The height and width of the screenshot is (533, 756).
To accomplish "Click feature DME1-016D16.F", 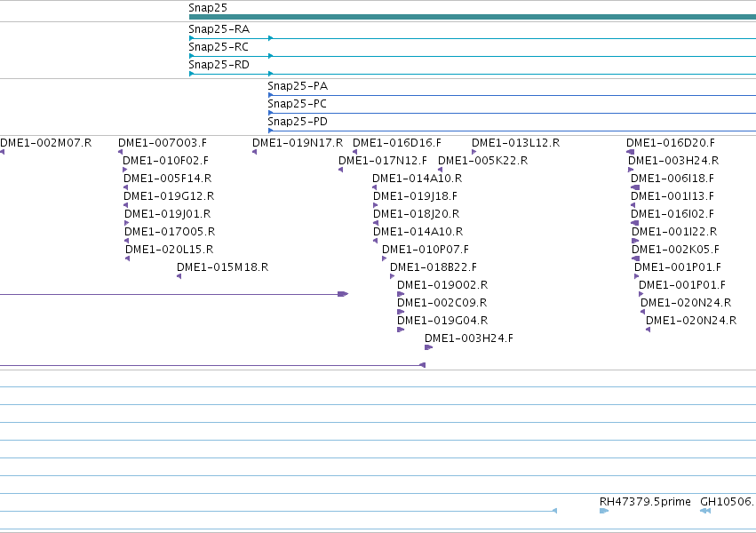I will click(x=397, y=143).
